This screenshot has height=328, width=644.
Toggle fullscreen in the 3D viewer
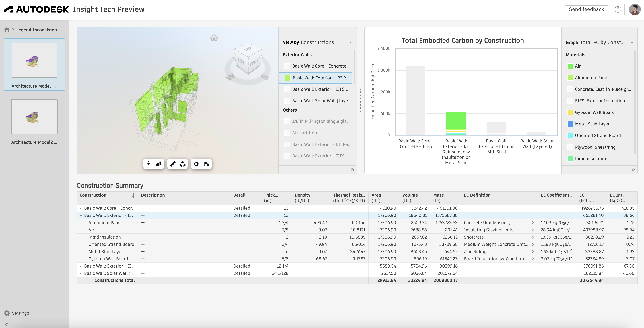[207, 164]
